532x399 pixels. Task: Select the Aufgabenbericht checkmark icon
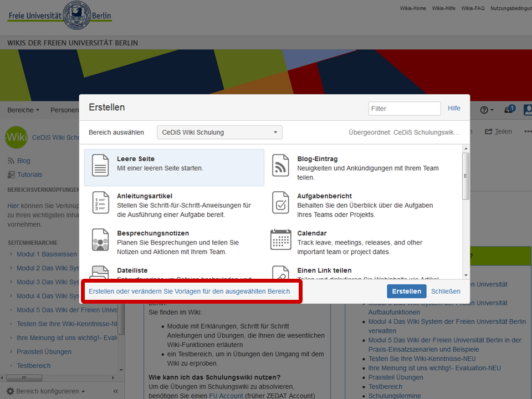pos(280,203)
